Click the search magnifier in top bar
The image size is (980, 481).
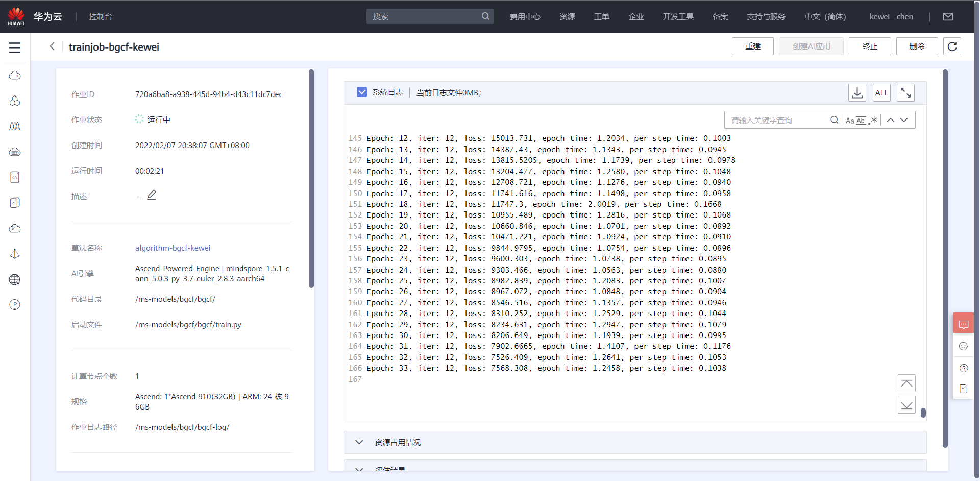[x=485, y=16]
